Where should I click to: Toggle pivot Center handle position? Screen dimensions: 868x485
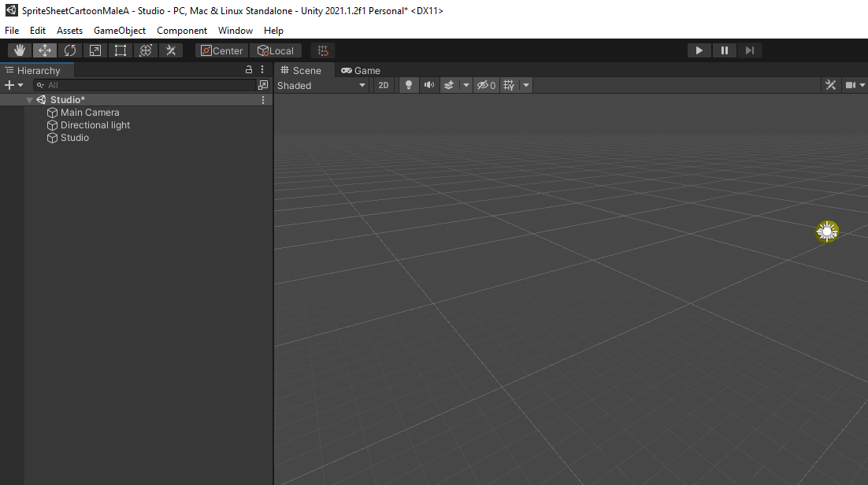[222, 50]
